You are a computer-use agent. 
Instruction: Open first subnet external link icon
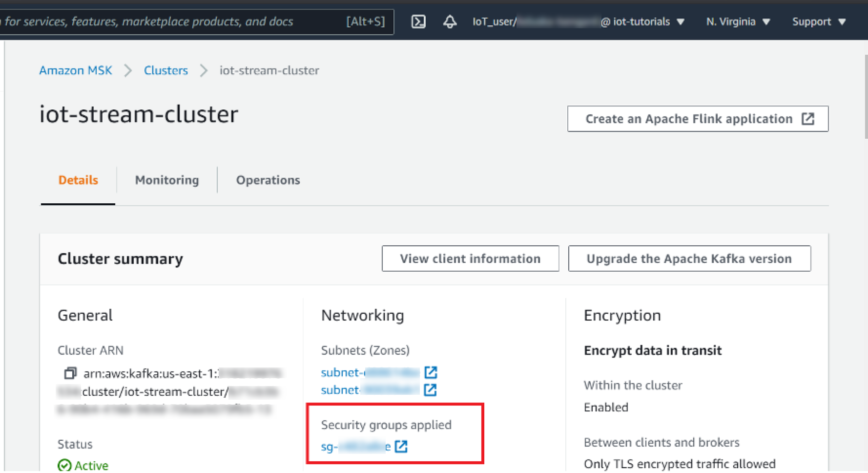[x=431, y=372]
